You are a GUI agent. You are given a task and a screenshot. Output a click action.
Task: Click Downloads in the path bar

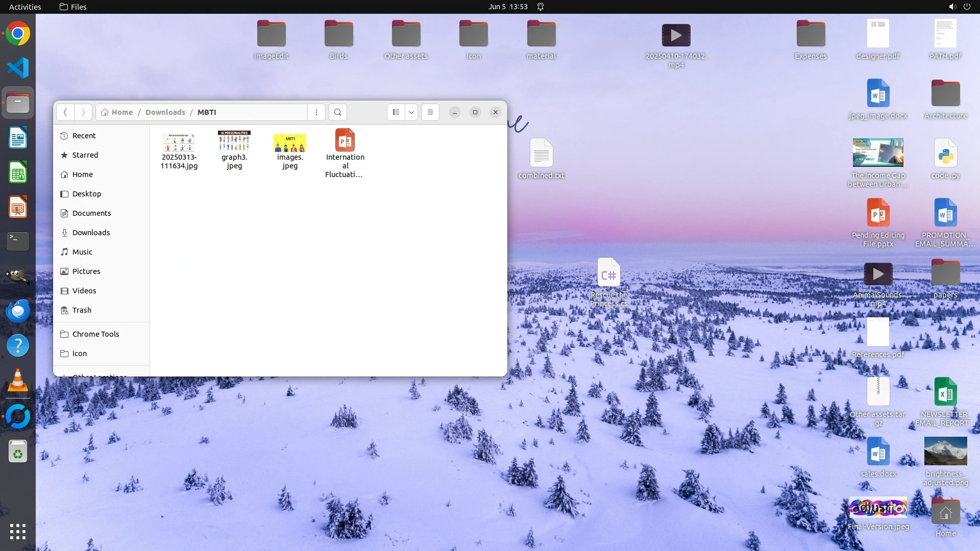(165, 112)
